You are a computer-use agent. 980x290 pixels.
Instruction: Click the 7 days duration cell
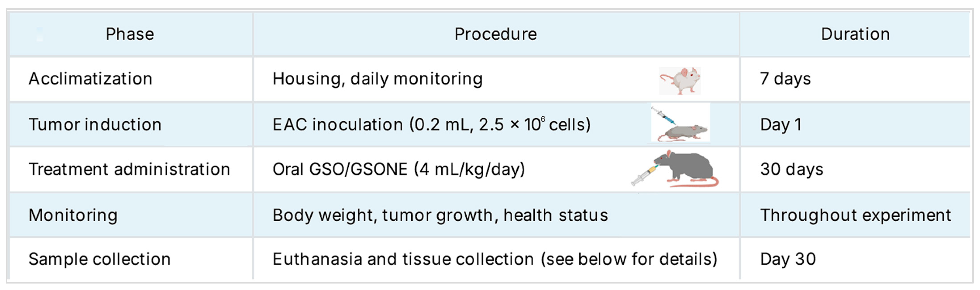pyautogui.click(x=786, y=79)
